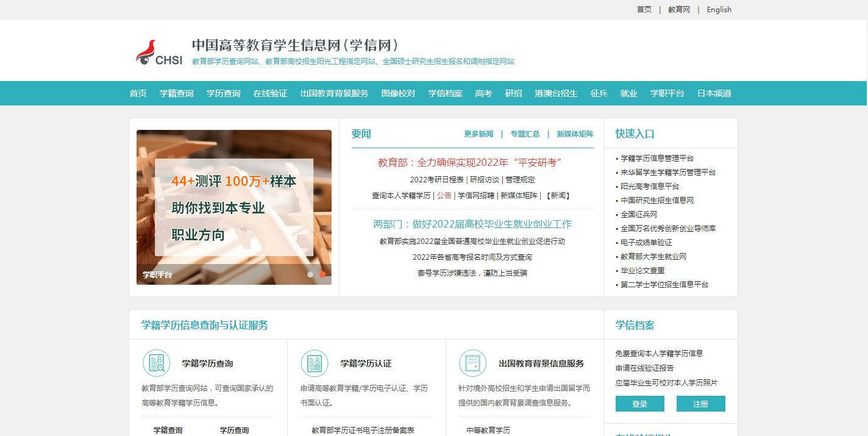The image size is (868, 436).
Task: Open 阳光高考信息平台 quick link
Action: pyautogui.click(x=650, y=187)
